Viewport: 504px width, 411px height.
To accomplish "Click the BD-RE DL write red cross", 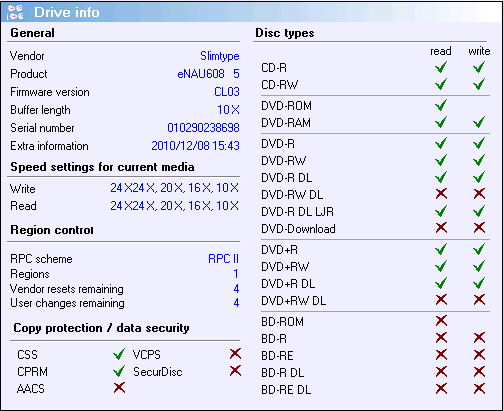I will 479,389.
